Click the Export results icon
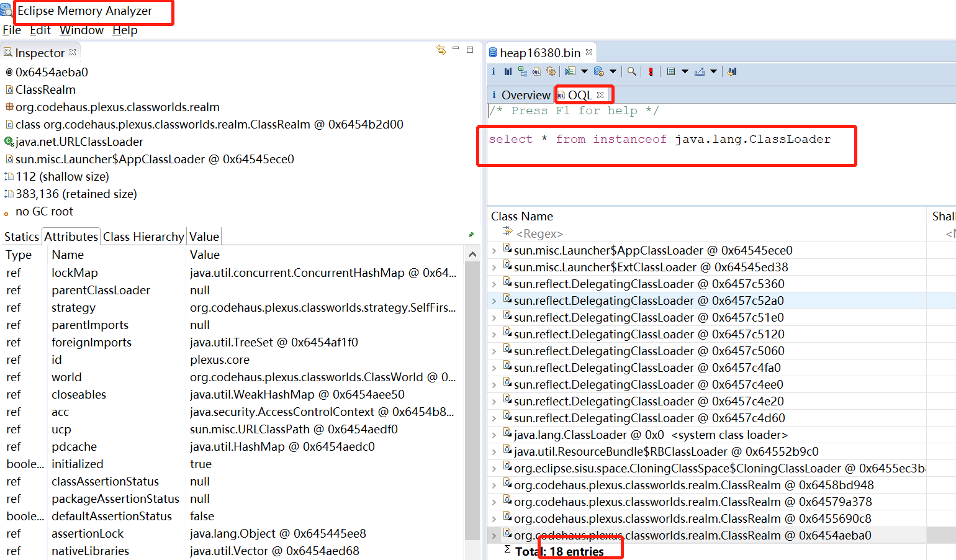The width and height of the screenshot is (956, 560). [700, 71]
